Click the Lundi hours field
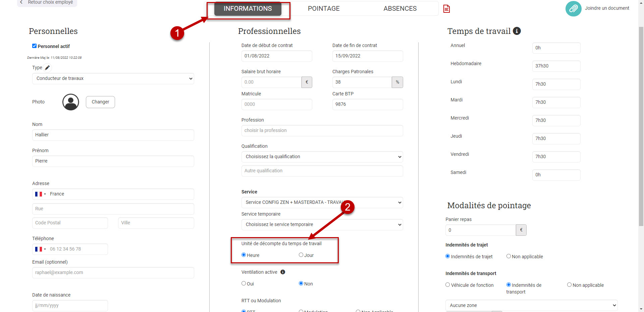The width and height of the screenshot is (644, 312). pos(556,84)
